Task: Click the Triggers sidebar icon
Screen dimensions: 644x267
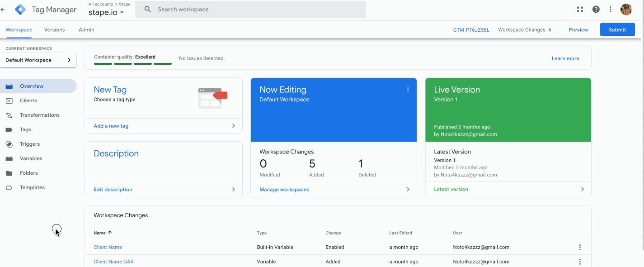Action: point(9,144)
